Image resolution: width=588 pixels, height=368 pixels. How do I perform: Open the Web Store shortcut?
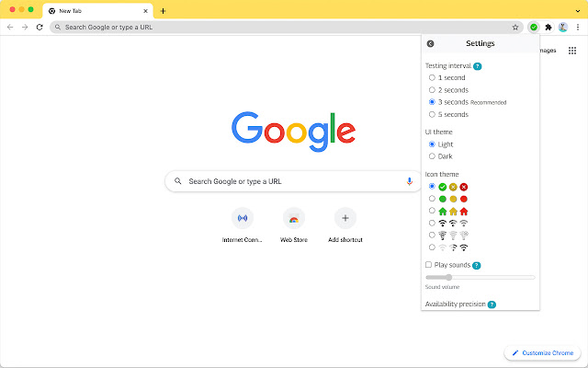click(x=294, y=225)
